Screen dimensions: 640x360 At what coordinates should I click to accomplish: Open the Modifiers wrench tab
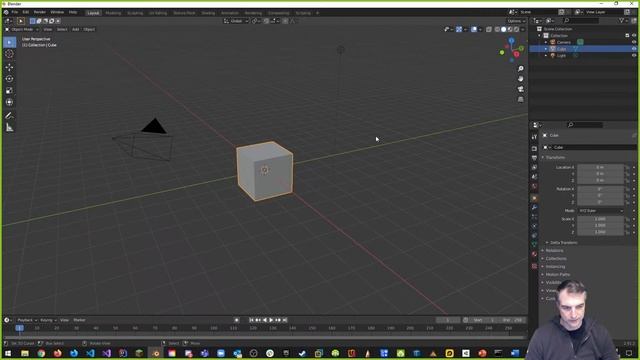pos(534,208)
